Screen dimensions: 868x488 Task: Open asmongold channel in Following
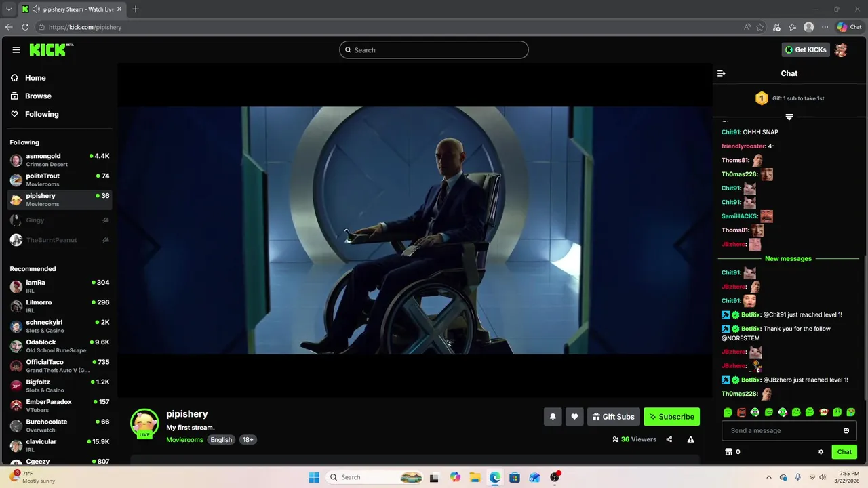coord(60,160)
